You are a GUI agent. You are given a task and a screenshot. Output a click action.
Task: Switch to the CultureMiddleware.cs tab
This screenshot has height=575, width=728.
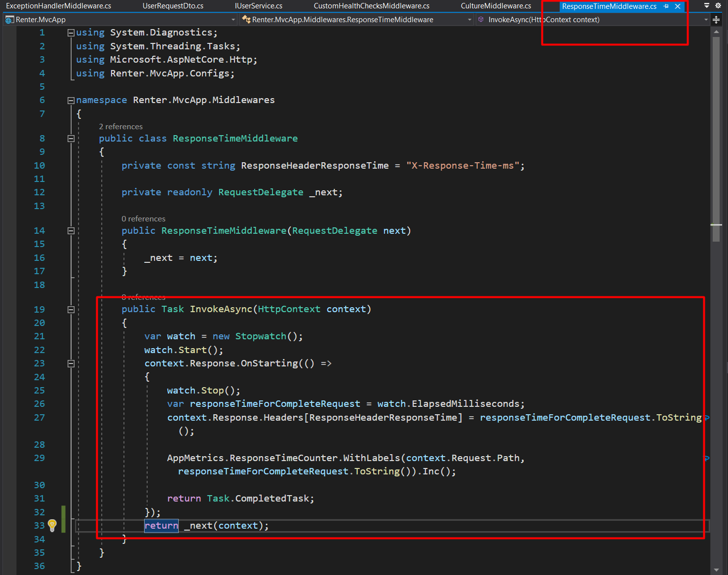coord(496,6)
